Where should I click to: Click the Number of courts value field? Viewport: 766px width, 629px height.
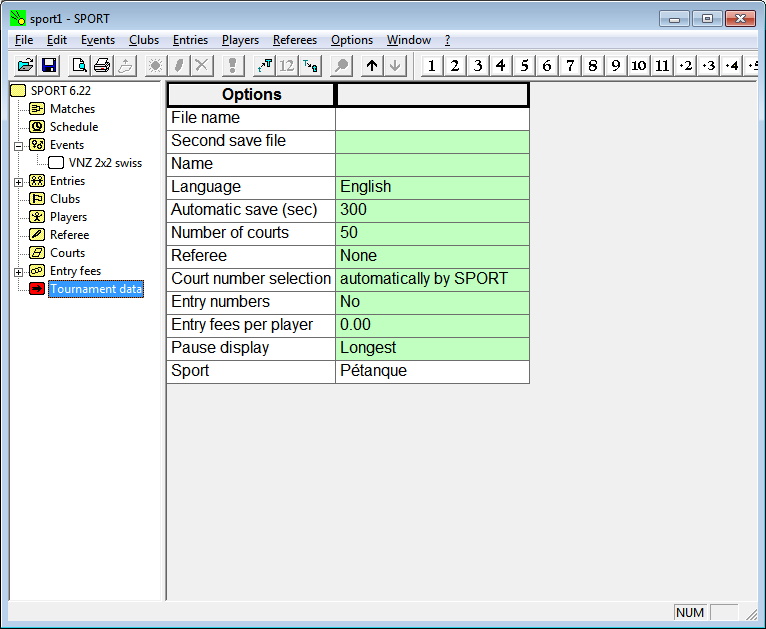coord(431,233)
